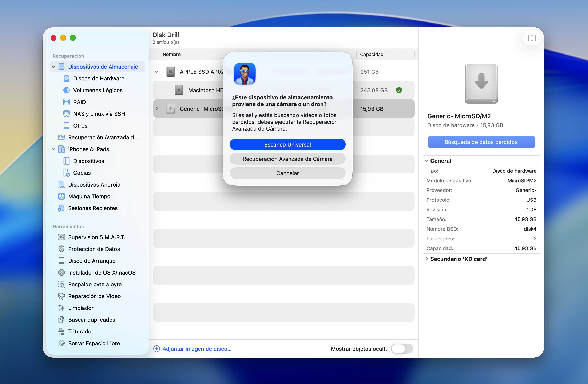The height and width of the screenshot is (384, 588).
Task: Click the Revisión value 1.08
Action: [x=531, y=209]
